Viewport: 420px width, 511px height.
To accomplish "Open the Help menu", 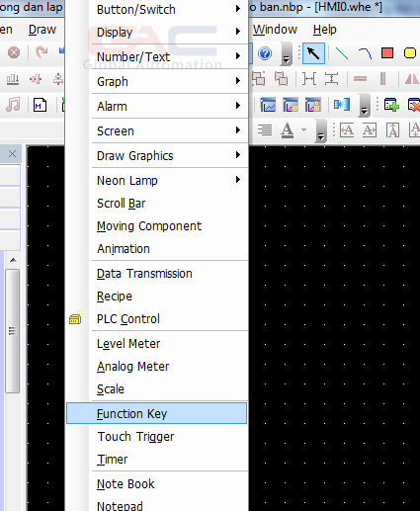I will pyautogui.click(x=324, y=30).
